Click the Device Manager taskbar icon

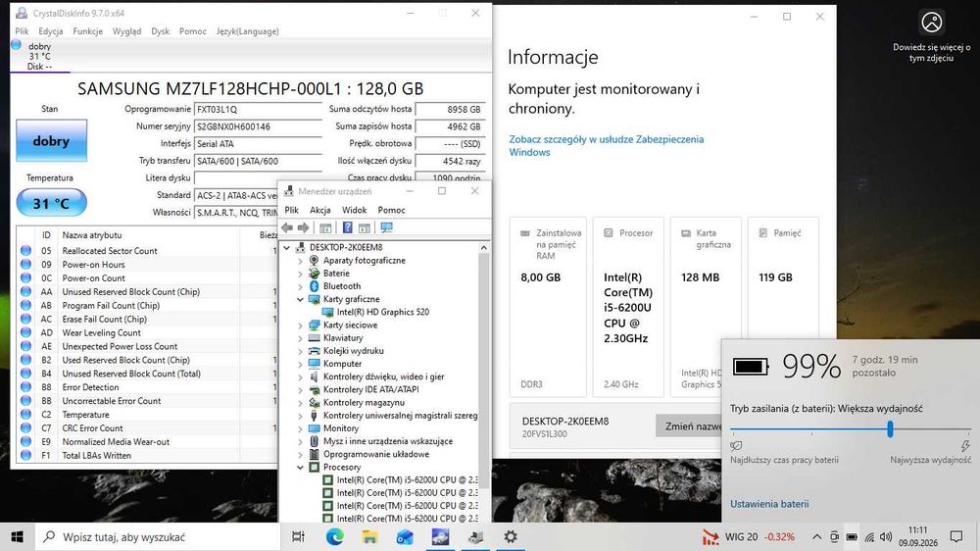pyautogui.click(x=475, y=536)
